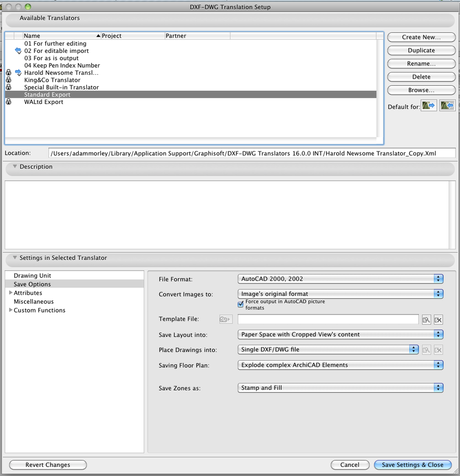Browse for Template File icon
Image resolution: width=460 pixels, height=476 pixels.
(426, 320)
